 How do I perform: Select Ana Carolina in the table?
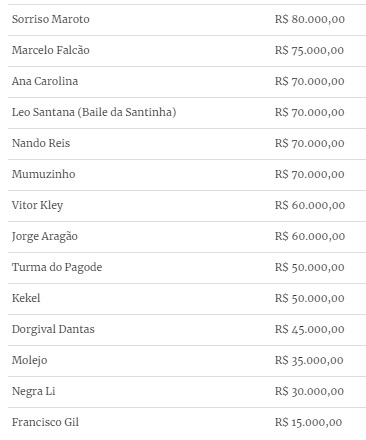click(45, 81)
